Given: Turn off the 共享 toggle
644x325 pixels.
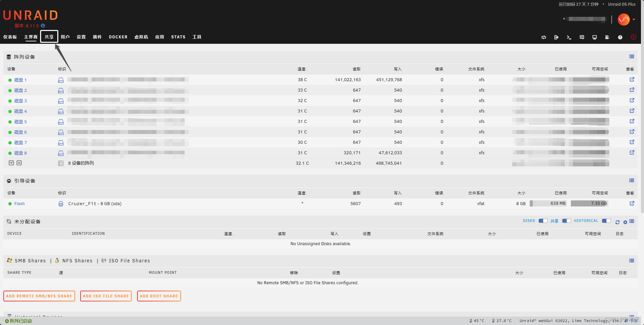Looking at the screenshot, I should [x=566, y=221].
